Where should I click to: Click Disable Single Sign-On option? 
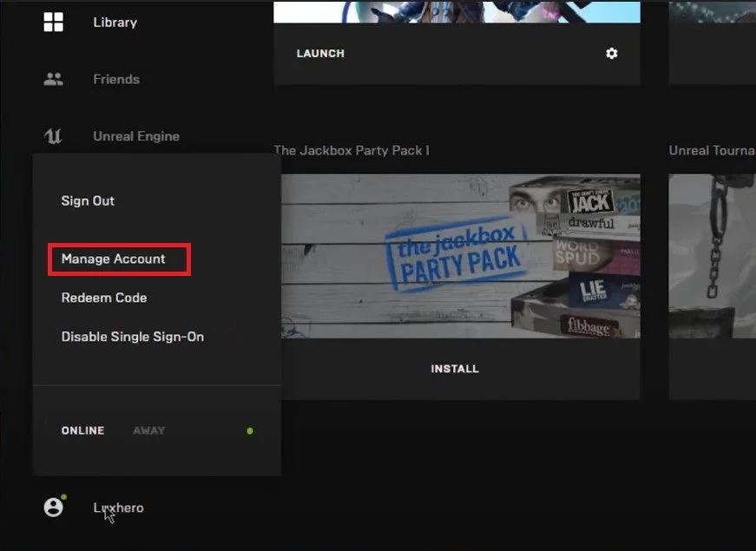[x=133, y=337]
